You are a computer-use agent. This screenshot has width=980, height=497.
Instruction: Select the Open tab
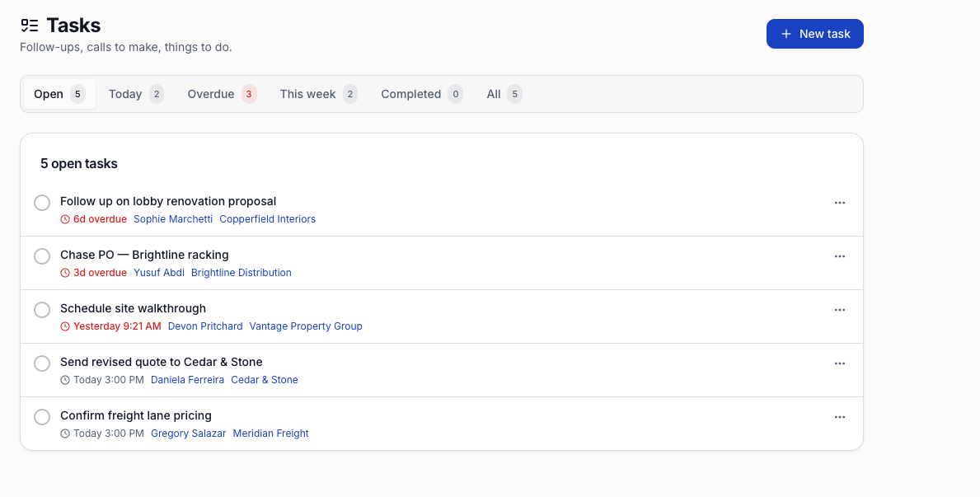[x=59, y=94]
